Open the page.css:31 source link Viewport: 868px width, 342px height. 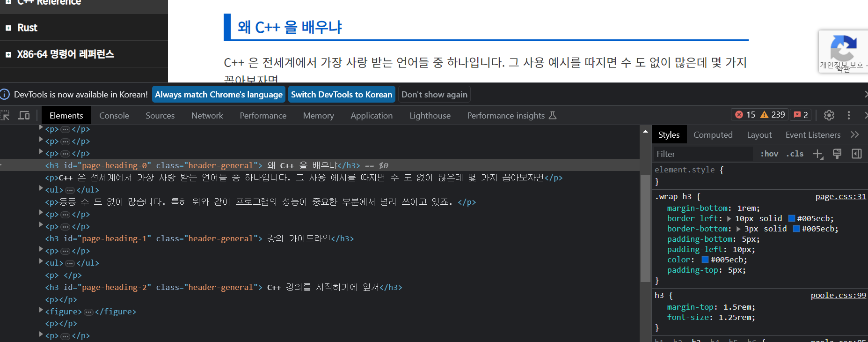coord(840,197)
